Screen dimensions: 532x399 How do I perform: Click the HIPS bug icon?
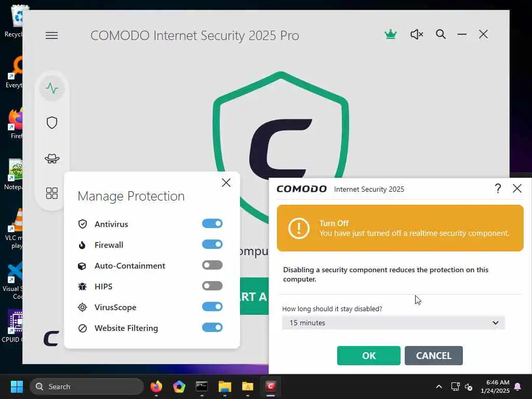[82, 287]
